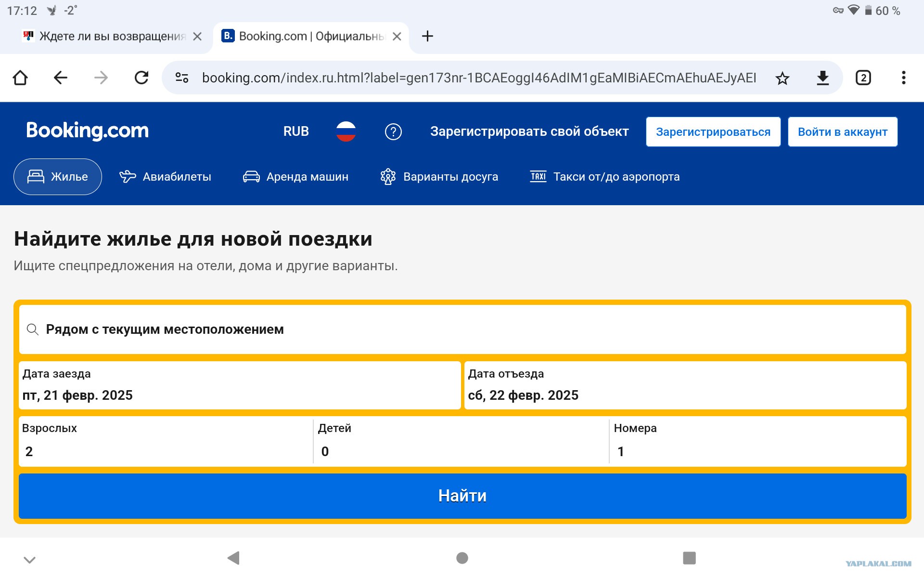924x578 pixels.
Task: Click the forward navigation arrow
Action: [x=101, y=78]
